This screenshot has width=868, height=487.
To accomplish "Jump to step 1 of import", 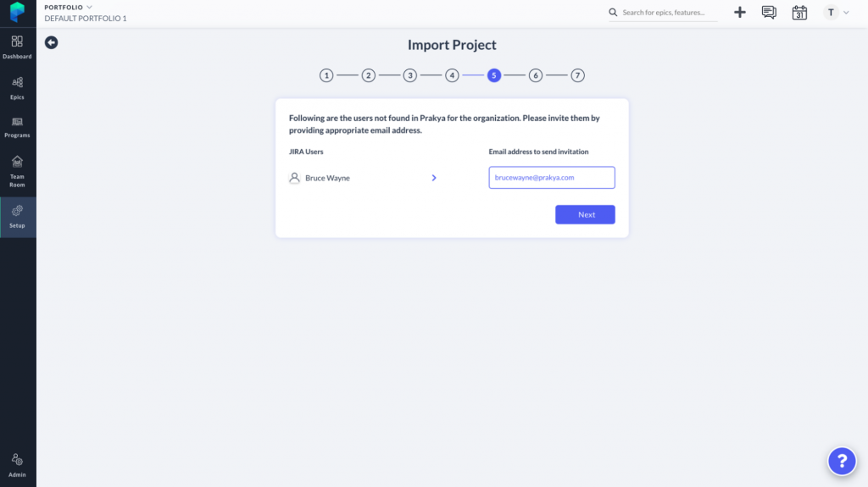I will point(326,75).
